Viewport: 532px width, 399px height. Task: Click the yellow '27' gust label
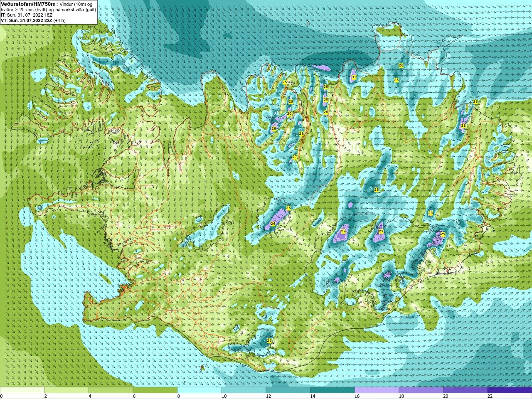click(295, 157)
